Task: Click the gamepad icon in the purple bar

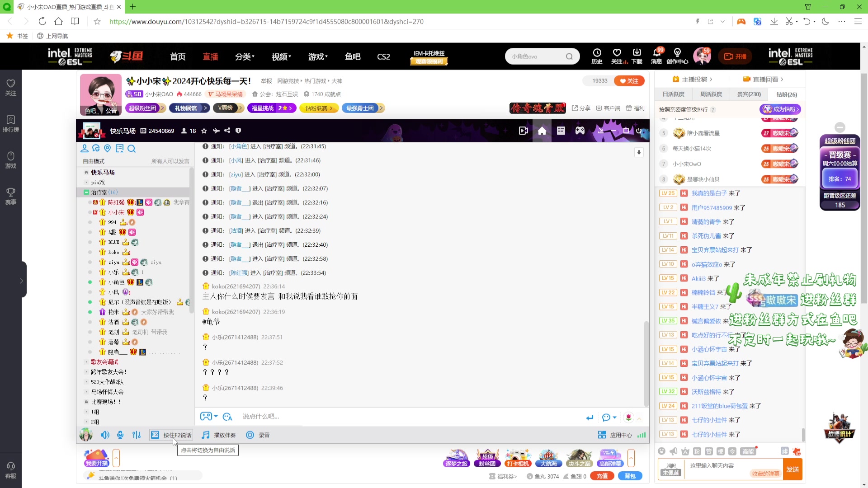Action: pos(580,131)
